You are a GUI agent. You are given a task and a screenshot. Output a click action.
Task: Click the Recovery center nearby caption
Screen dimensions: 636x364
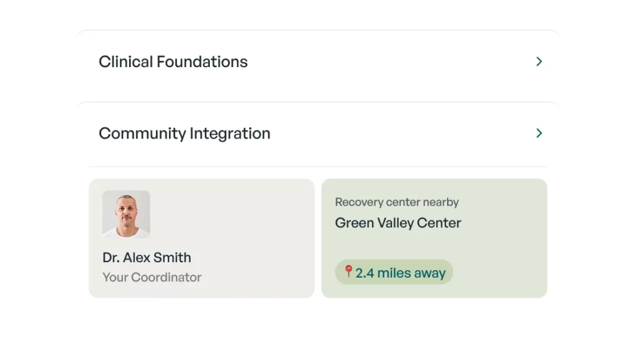tap(397, 202)
